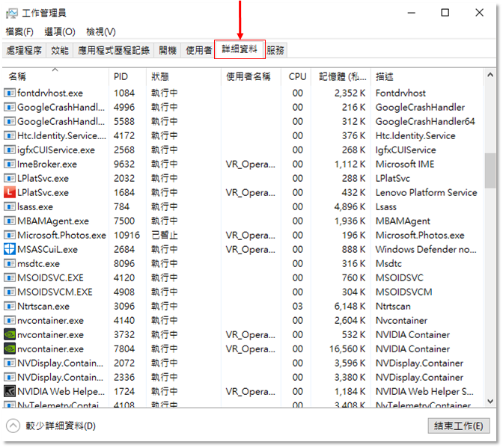Click the Htc.Identity.Service process icon
503x448 pixels.
pyautogui.click(x=10, y=136)
